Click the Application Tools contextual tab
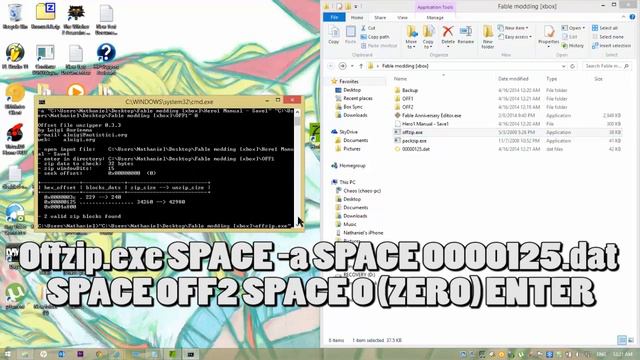The height and width of the screenshot is (360, 640). click(435, 7)
